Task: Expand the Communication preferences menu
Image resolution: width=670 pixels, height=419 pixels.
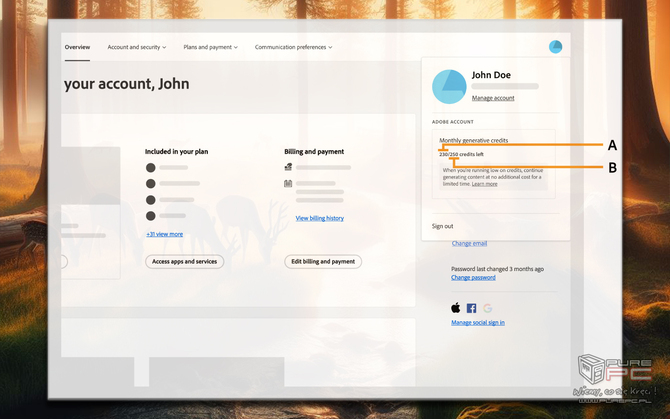Action: pos(293,47)
